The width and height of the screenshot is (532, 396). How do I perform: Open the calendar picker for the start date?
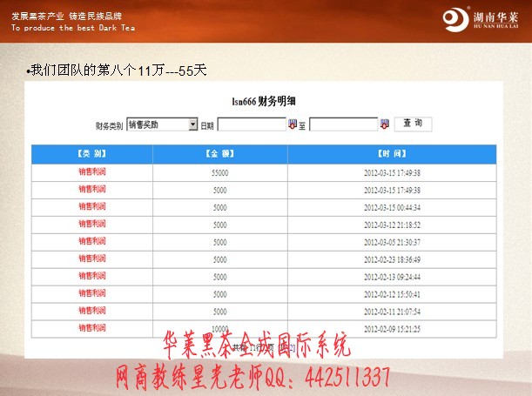click(x=293, y=124)
